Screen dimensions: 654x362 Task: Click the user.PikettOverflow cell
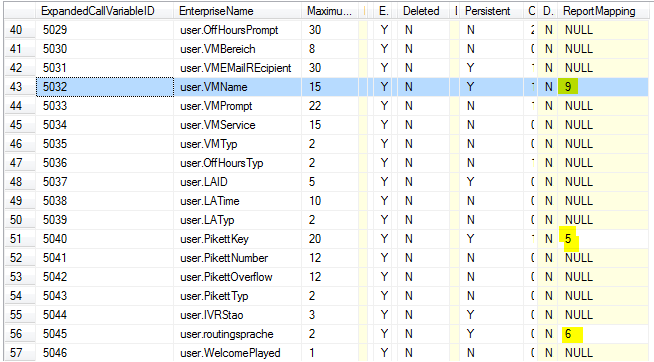pos(237,277)
